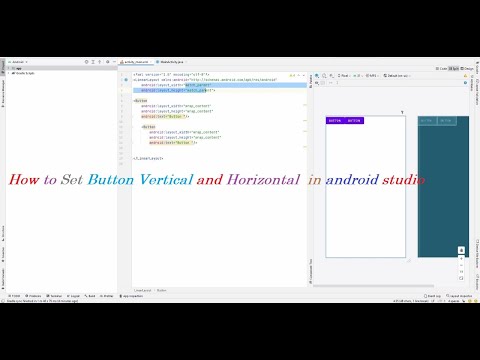
Task: Open the Logcat tool window
Action: (x=73, y=296)
